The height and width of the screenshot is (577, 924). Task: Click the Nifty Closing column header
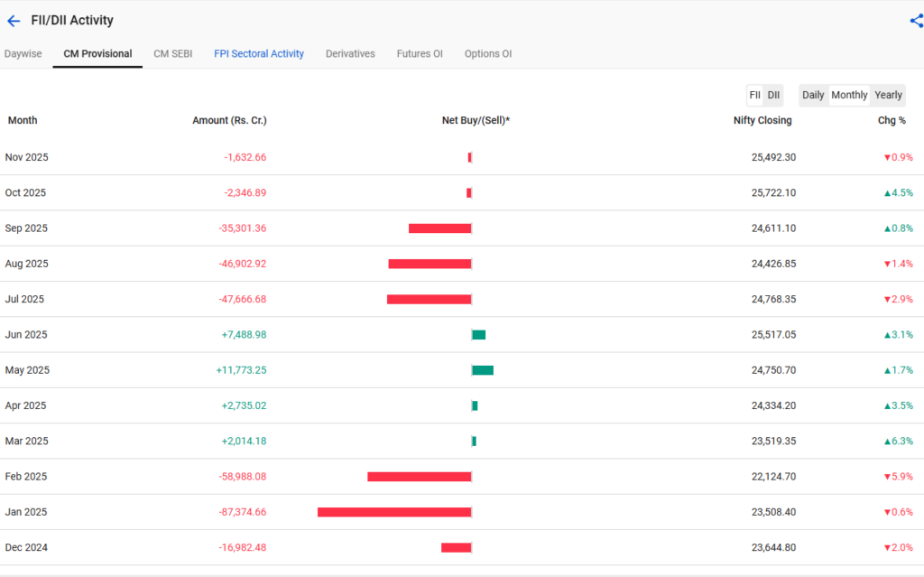tap(762, 120)
